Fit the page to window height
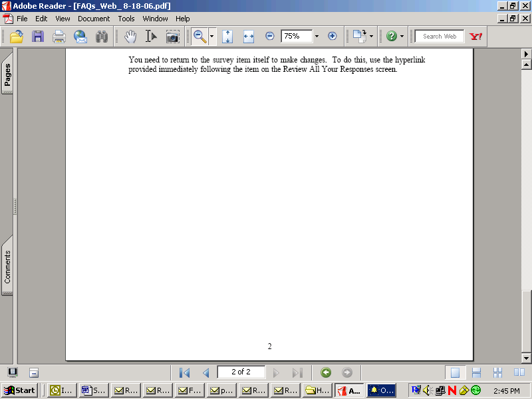 227,37
